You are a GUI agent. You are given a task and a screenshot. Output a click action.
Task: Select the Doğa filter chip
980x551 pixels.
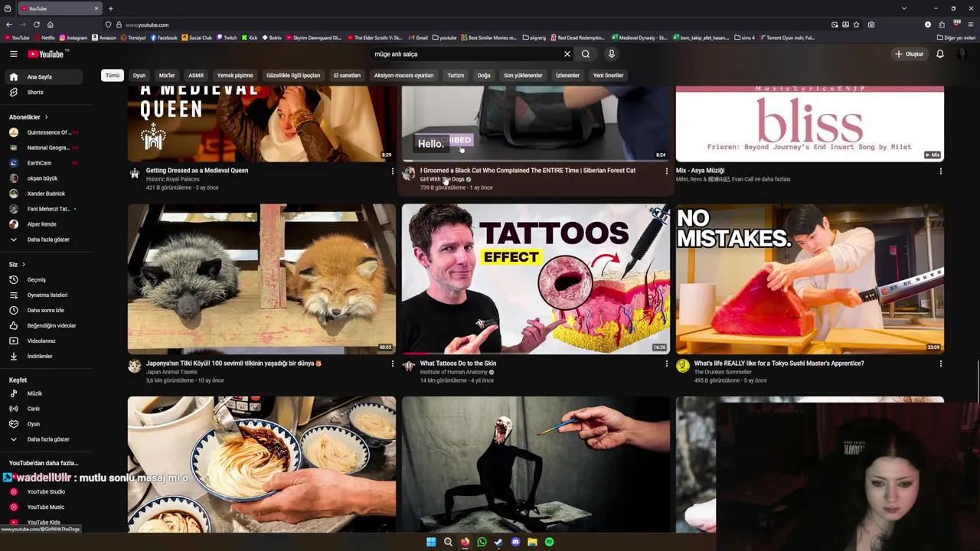484,75
